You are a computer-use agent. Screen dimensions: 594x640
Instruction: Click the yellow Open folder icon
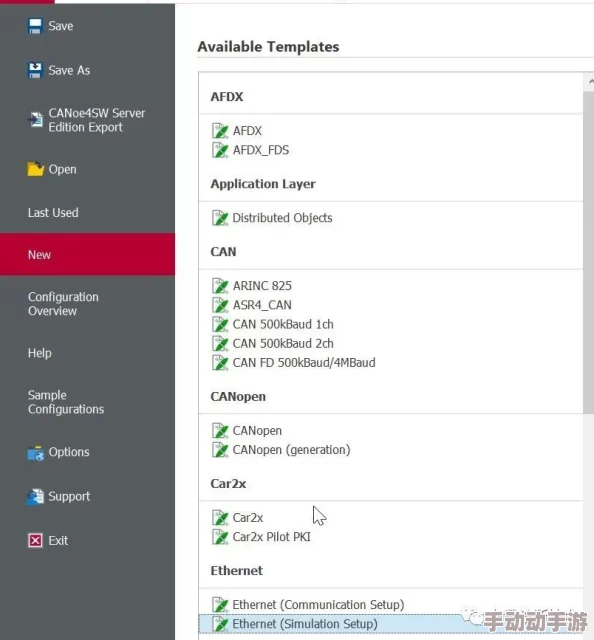pyautogui.click(x=36, y=169)
